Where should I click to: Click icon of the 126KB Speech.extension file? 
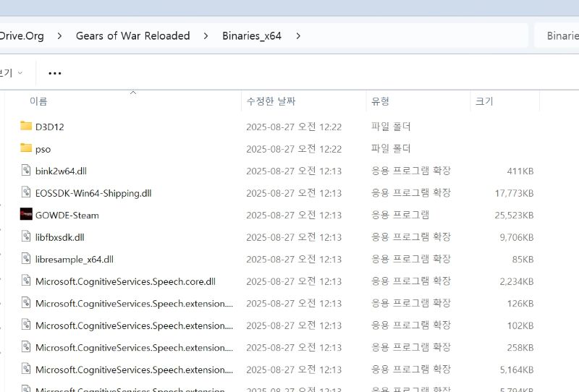pyautogui.click(x=26, y=302)
